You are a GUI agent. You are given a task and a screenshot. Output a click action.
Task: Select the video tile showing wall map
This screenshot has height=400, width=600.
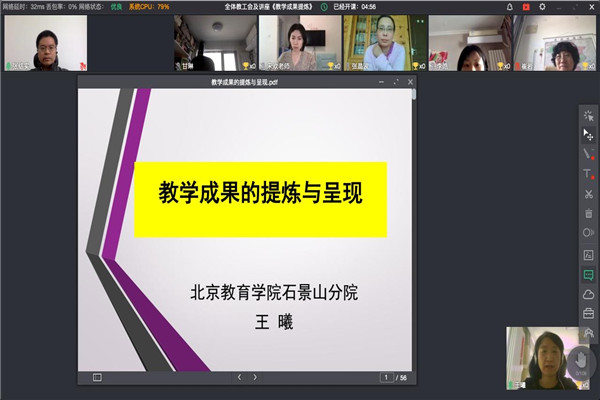pyautogui.click(x=554, y=43)
